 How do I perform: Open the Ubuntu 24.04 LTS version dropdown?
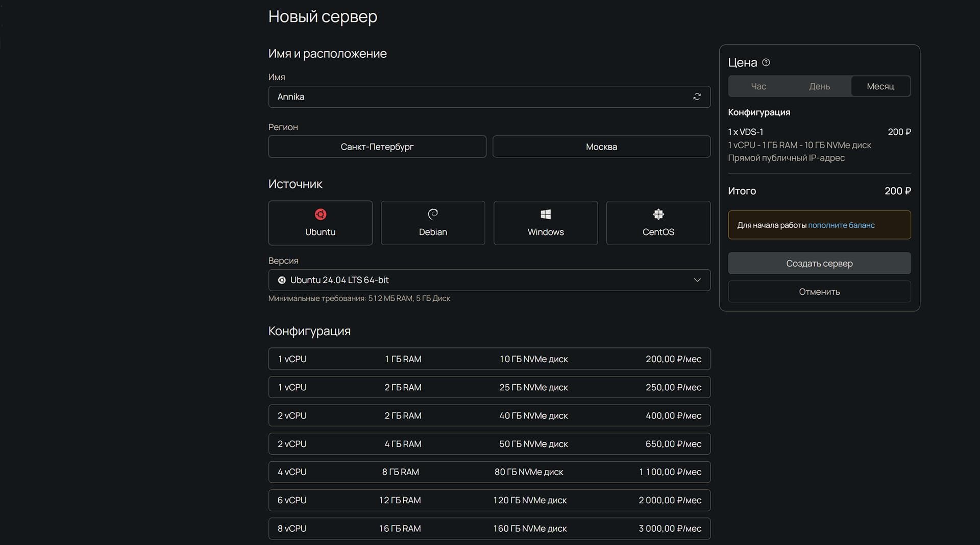coord(489,280)
